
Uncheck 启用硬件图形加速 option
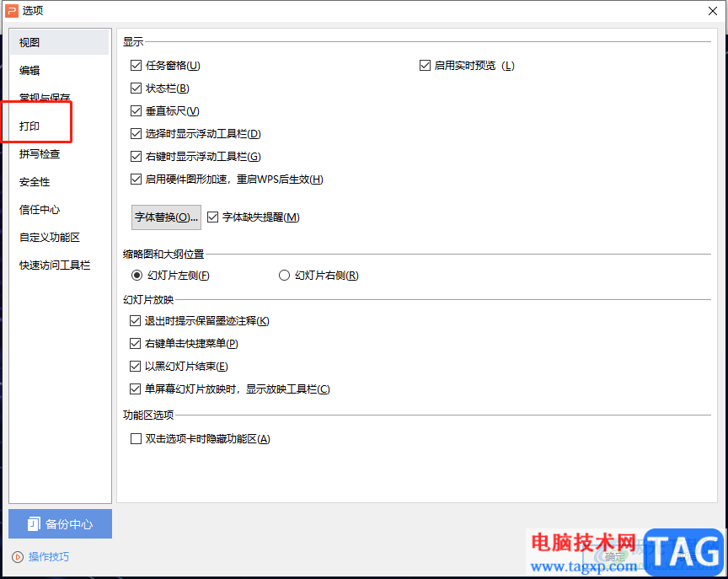[x=136, y=180]
